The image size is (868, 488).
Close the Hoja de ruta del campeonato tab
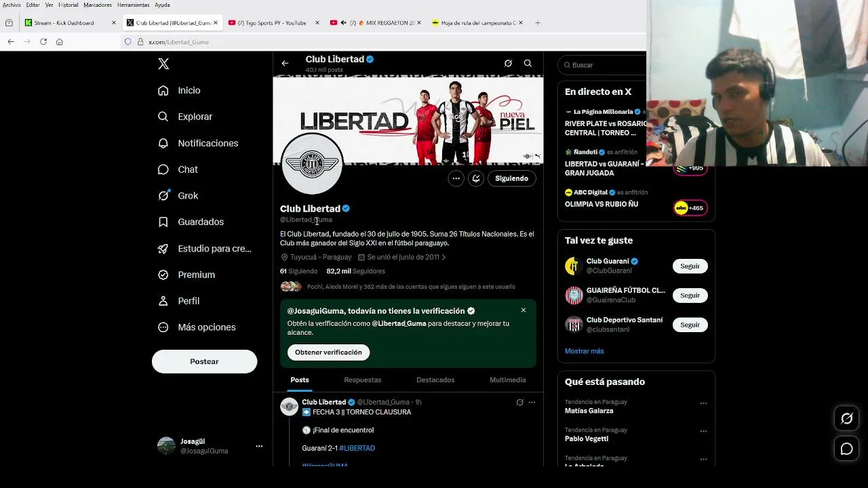(x=521, y=23)
